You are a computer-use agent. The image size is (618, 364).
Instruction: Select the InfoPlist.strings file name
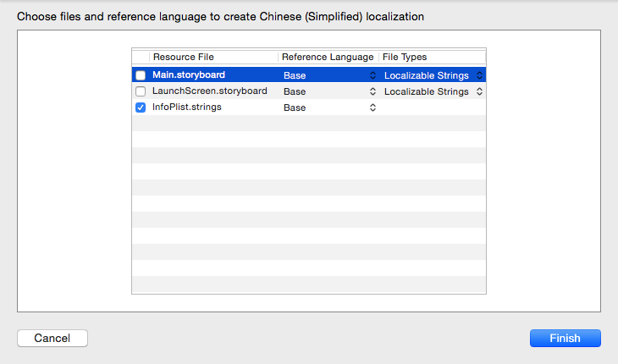coord(187,108)
